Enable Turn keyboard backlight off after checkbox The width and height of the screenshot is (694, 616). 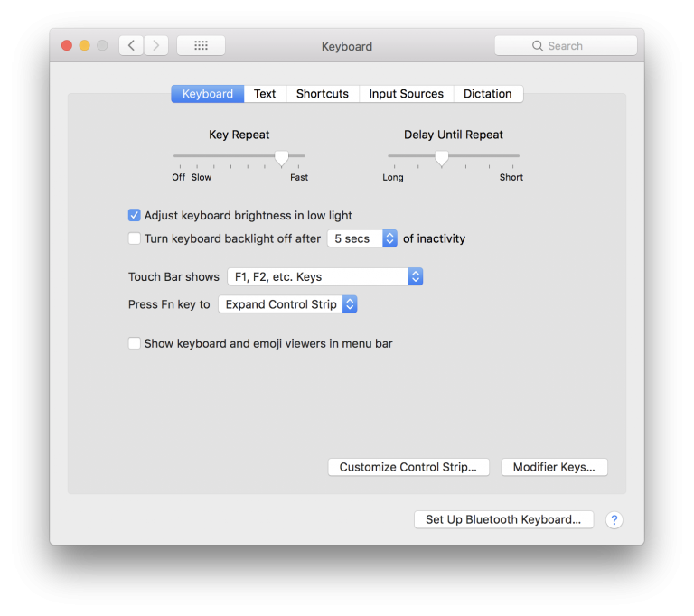pyautogui.click(x=134, y=238)
